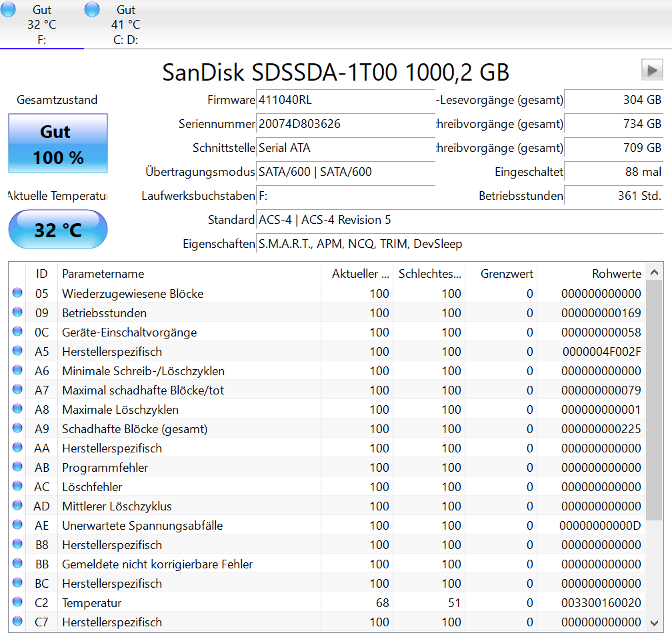
Task: Click the drive health icon on the F: tab
Action: [9, 9]
